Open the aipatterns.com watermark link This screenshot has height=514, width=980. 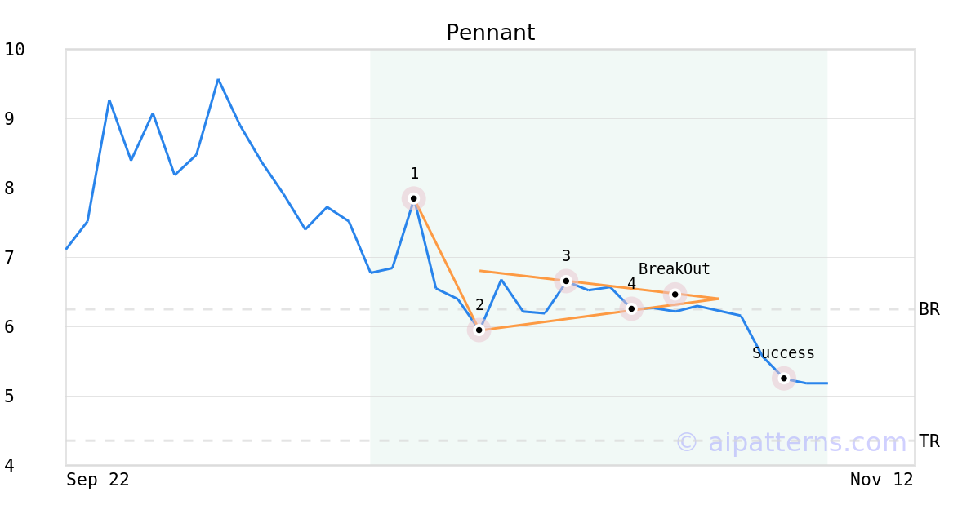tap(791, 442)
